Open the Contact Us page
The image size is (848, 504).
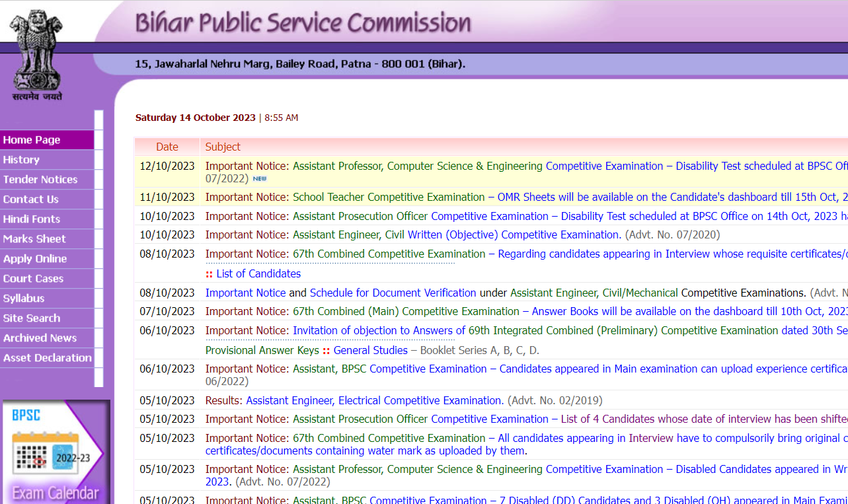click(47, 199)
